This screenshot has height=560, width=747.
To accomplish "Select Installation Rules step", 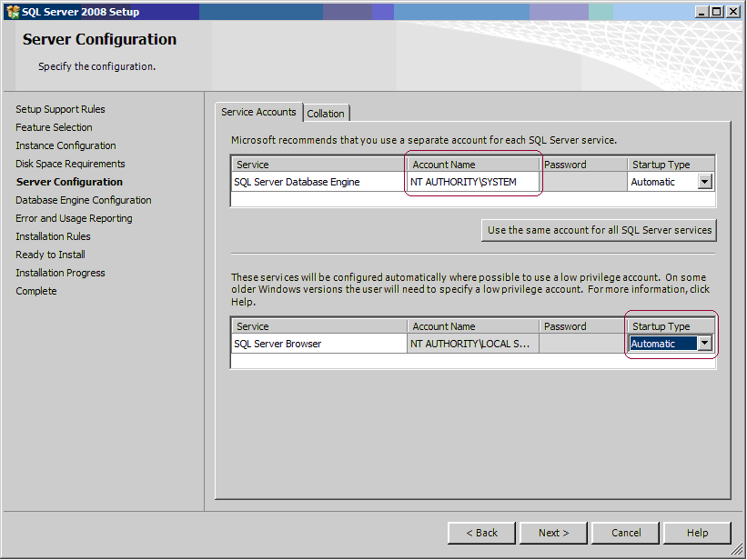I will point(53,236).
